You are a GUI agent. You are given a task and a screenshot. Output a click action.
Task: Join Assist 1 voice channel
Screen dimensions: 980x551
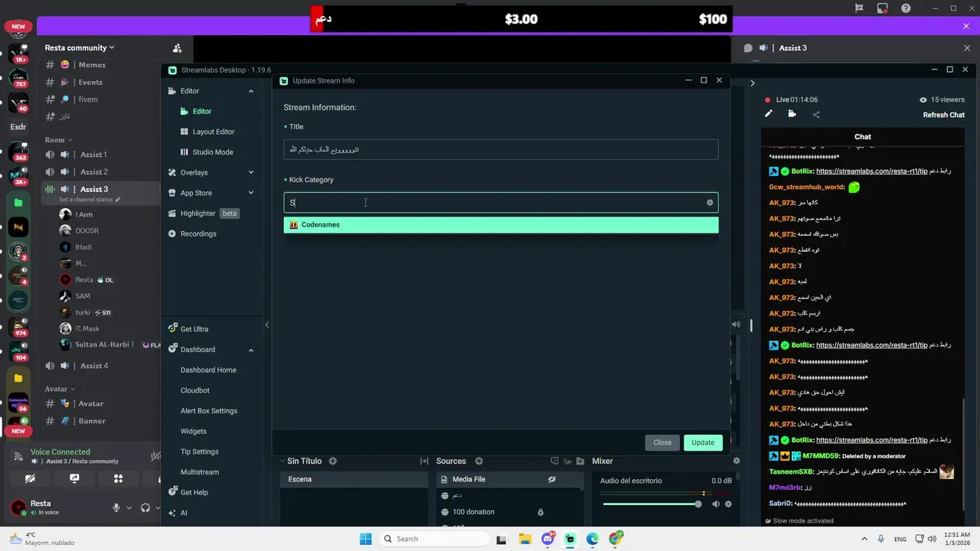tap(93, 155)
